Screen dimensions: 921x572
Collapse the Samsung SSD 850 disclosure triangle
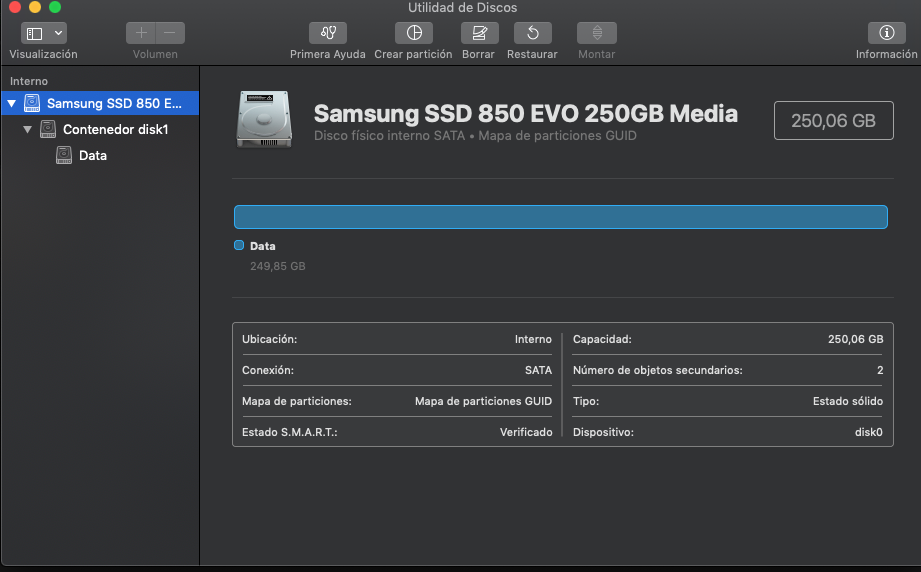click(11, 103)
